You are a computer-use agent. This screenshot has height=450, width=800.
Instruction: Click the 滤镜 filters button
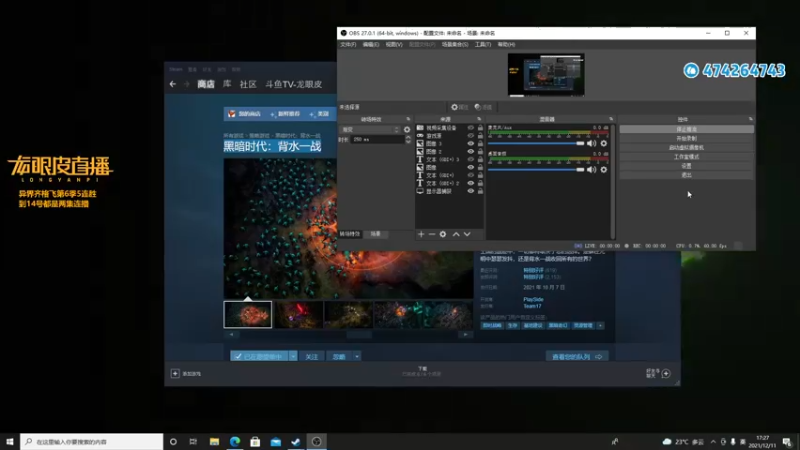483,107
